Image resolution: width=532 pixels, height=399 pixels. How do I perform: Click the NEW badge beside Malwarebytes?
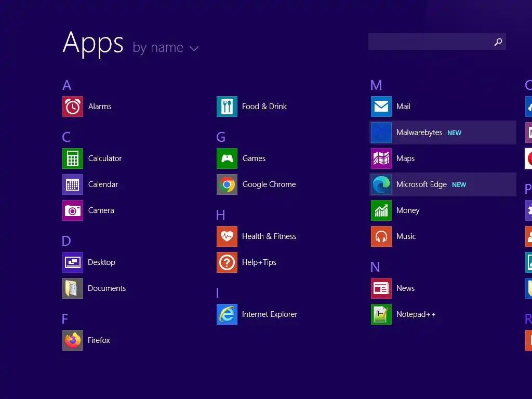454,133
